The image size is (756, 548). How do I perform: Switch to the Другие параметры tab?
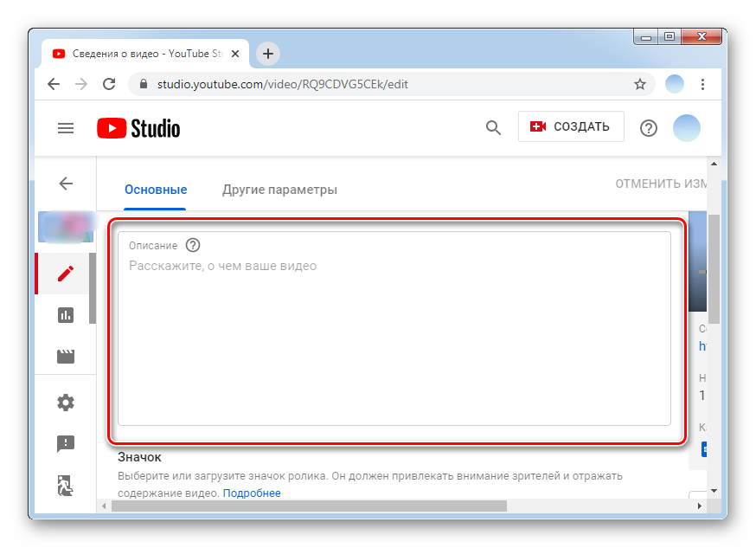279,190
